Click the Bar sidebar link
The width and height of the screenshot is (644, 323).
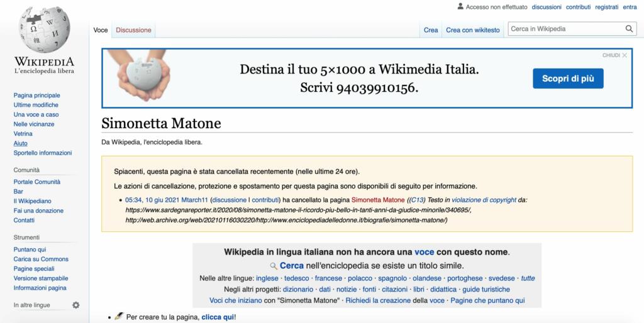(x=18, y=191)
